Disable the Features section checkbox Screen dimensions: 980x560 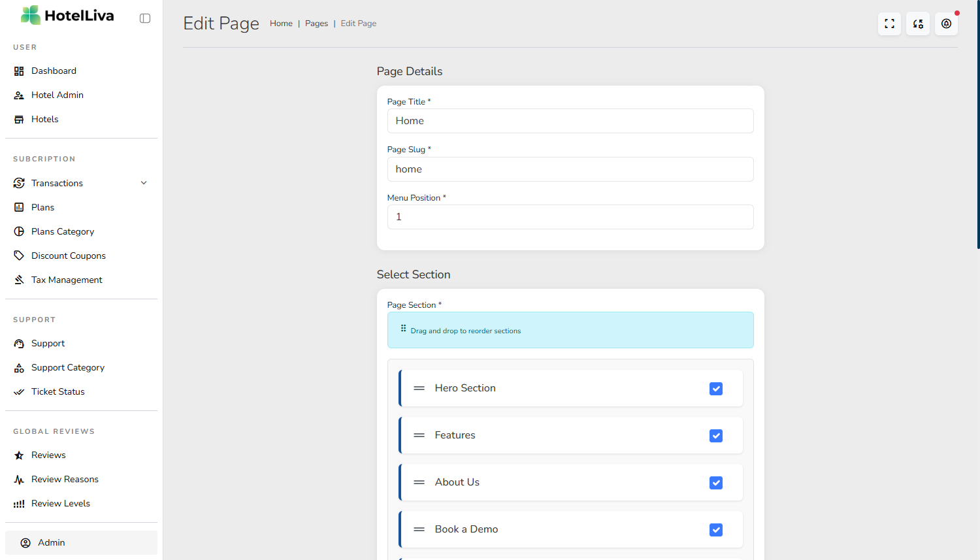(x=716, y=436)
